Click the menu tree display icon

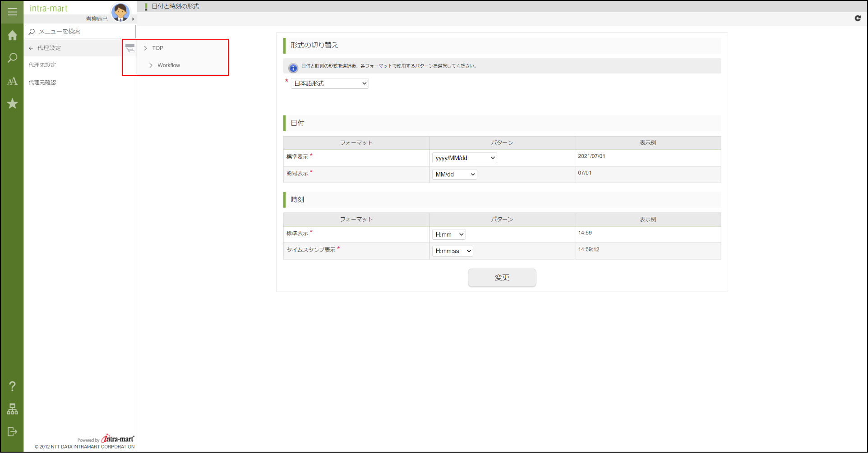(x=129, y=48)
